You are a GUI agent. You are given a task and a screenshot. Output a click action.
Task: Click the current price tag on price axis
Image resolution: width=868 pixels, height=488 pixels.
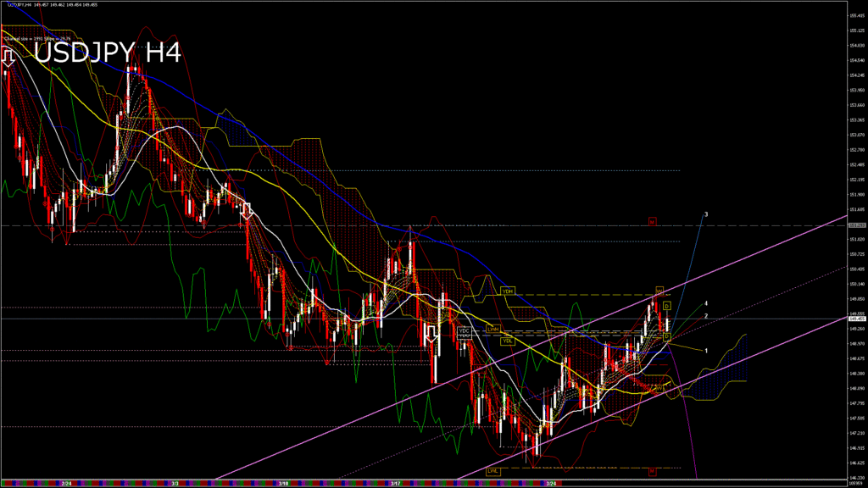855,319
